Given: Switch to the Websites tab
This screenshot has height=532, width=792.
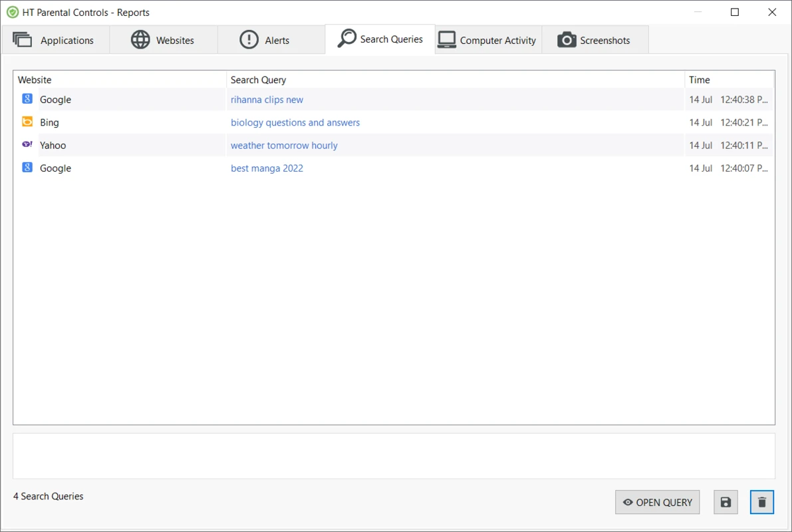Looking at the screenshot, I should [x=164, y=40].
